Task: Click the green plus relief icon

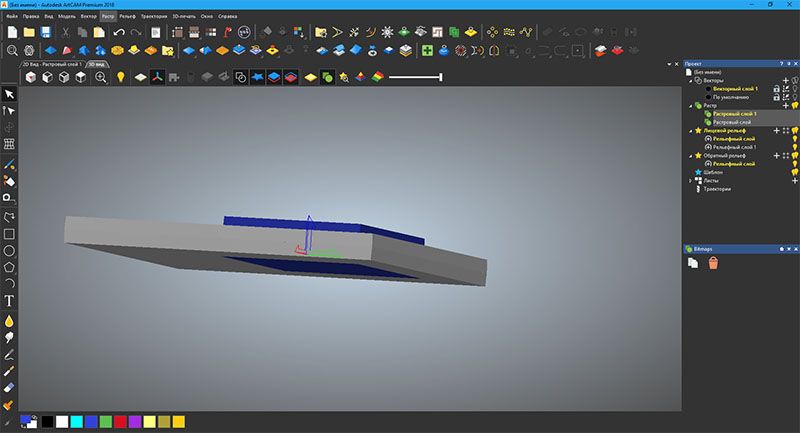Action: coord(427,50)
